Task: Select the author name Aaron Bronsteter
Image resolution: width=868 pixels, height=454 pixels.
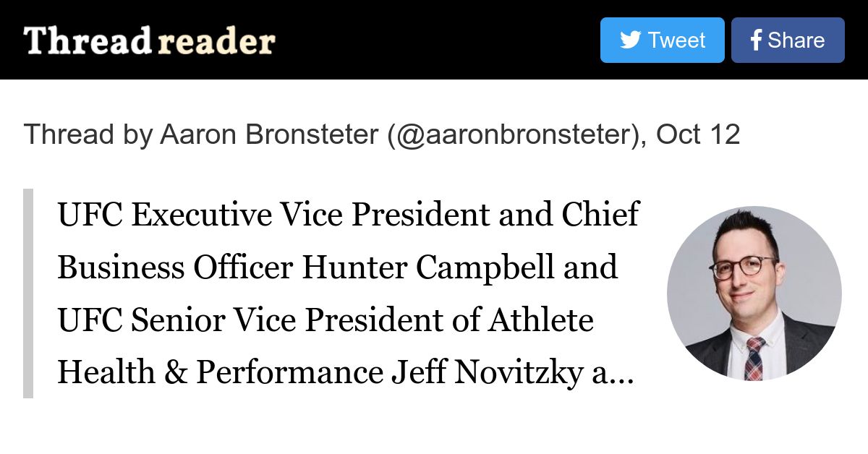Action: [x=269, y=134]
